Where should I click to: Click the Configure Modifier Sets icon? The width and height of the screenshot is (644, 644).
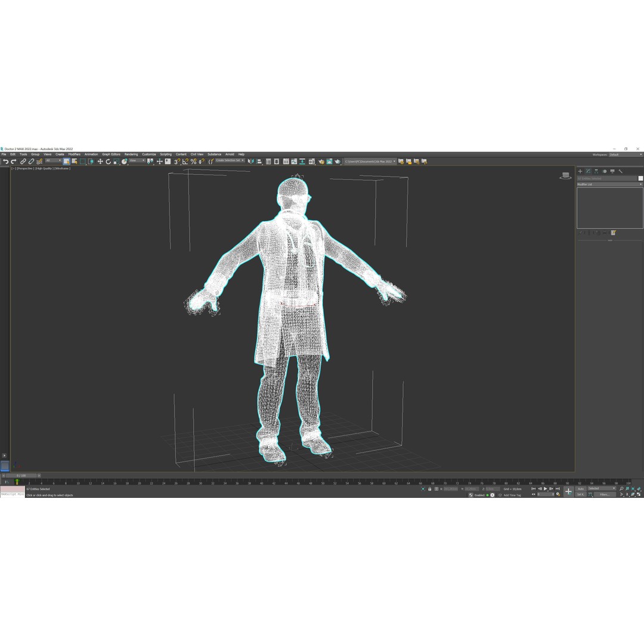click(x=613, y=233)
